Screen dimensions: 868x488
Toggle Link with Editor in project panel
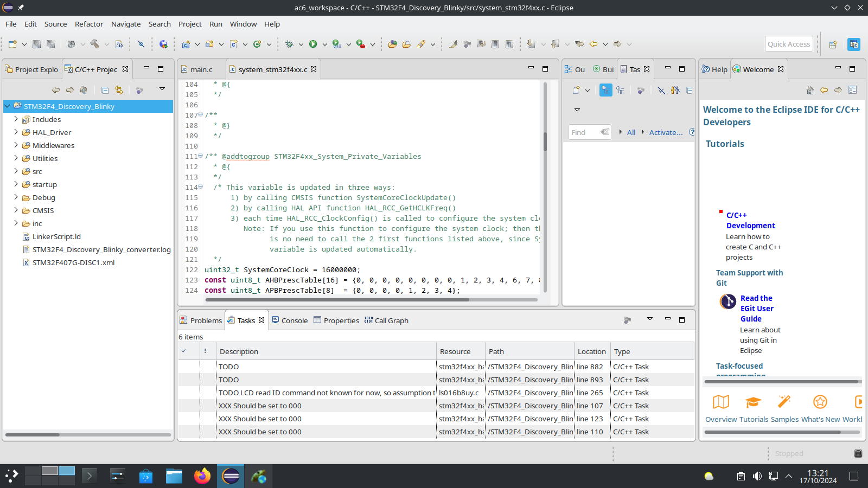[119, 90]
